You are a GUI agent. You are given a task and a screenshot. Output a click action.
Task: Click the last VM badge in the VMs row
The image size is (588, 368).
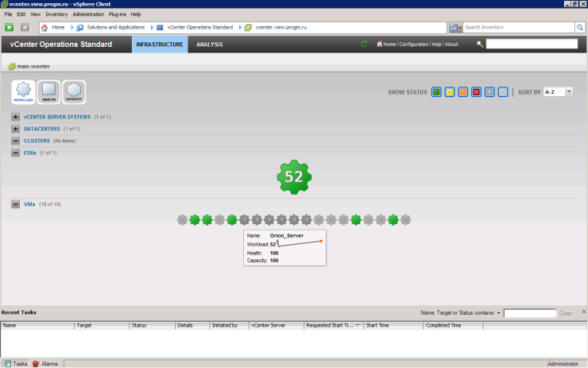(405, 220)
